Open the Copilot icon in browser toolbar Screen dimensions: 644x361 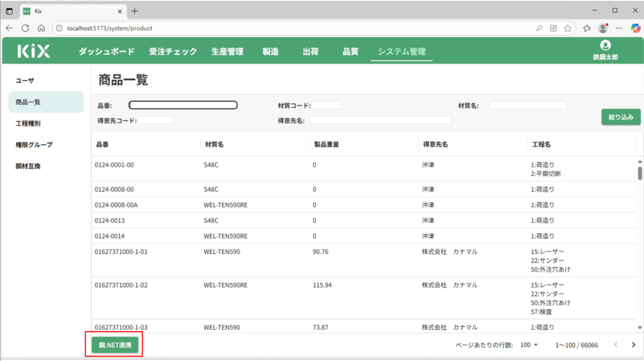635,28
